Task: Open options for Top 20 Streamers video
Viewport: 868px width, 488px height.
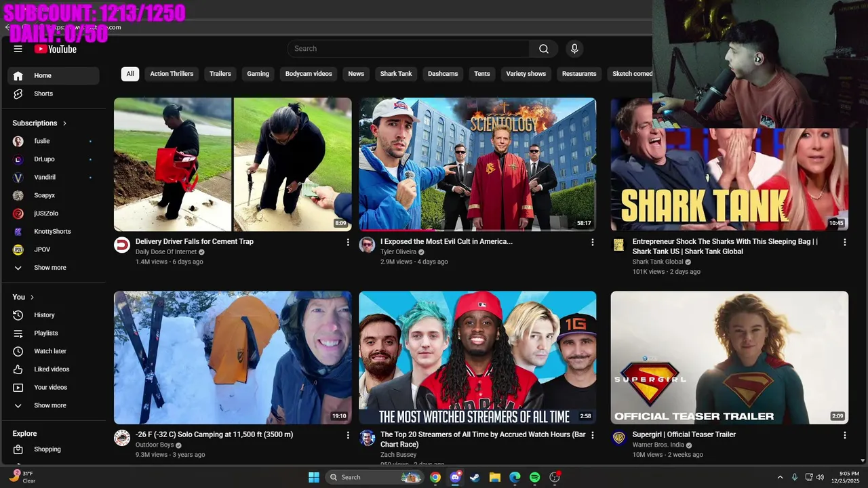Action: click(592, 435)
